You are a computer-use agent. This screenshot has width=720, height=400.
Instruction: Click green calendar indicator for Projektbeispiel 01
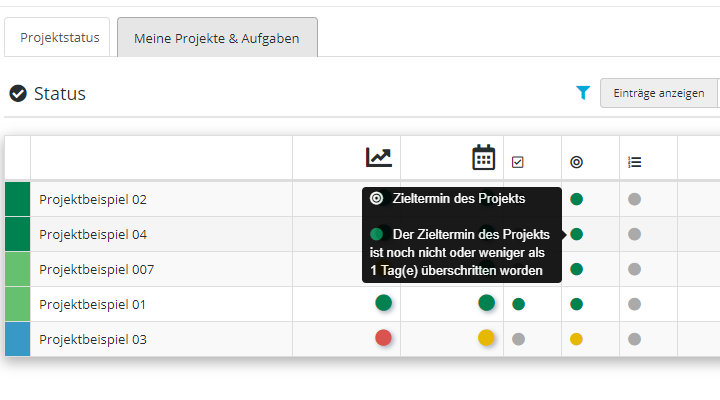pos(486,303)
